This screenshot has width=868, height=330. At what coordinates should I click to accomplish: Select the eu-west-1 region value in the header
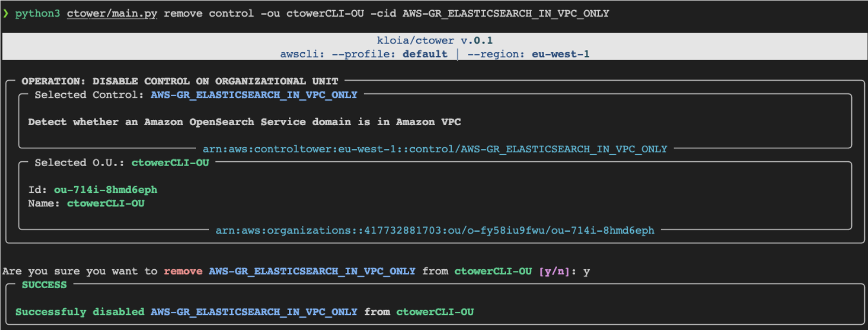tap(560, 54)
